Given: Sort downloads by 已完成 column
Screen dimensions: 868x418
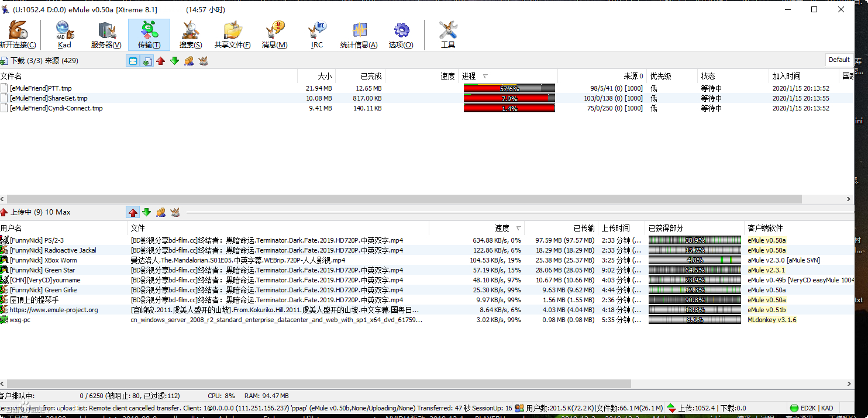Looking at the screenshot, I should tap(360, 76).
